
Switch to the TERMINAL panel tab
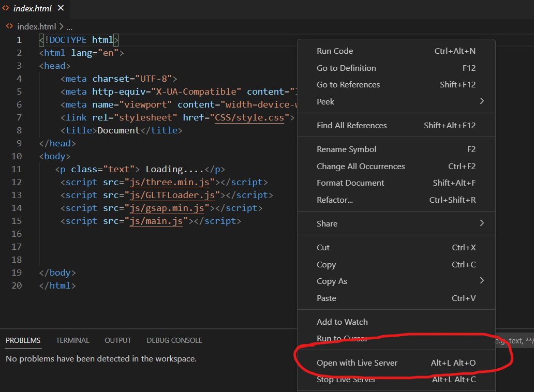[72, 340]
